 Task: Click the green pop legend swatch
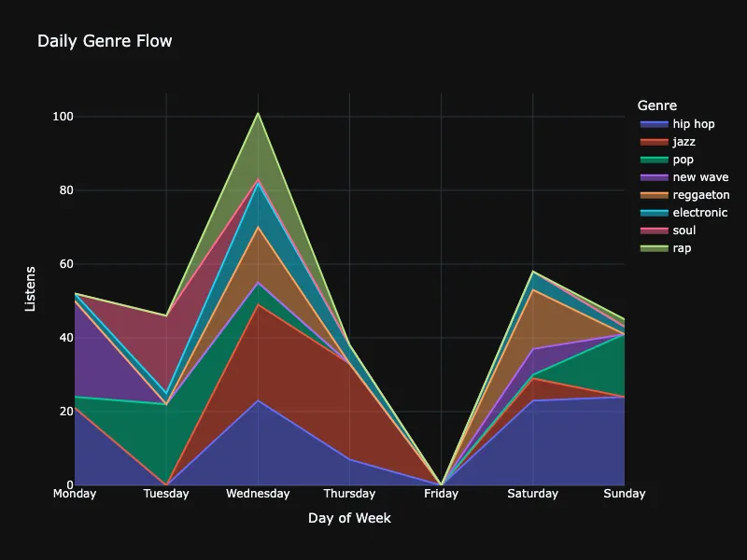[x=653, y=160]
